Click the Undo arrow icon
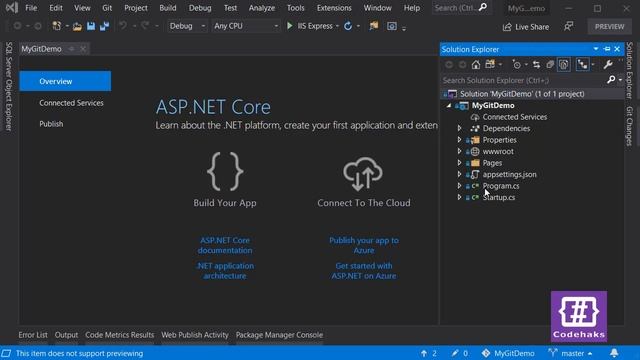 tap(122, 26)
